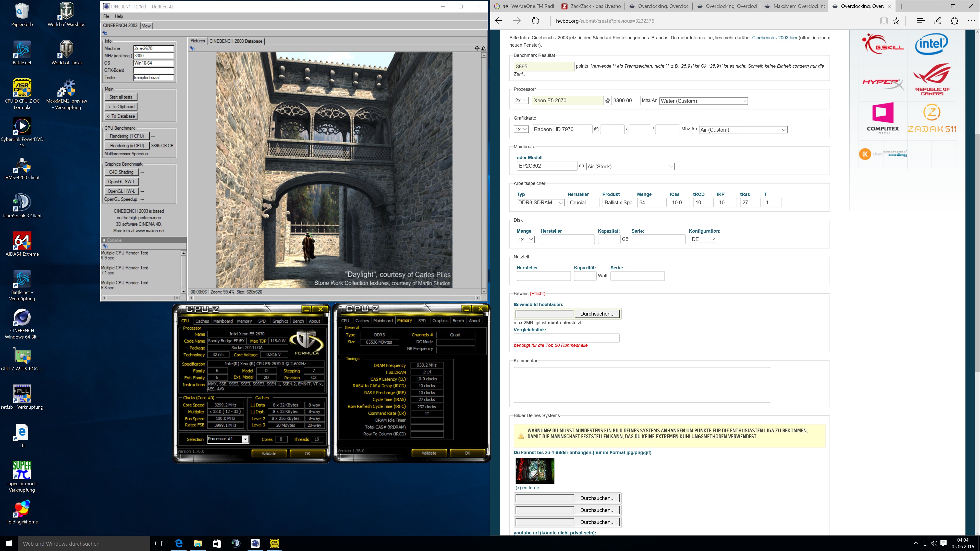Screen dimensions: 980x551
Task: Click the benchmark score field showing 3895
Action: pyautogui.click(x=544, y=66)
